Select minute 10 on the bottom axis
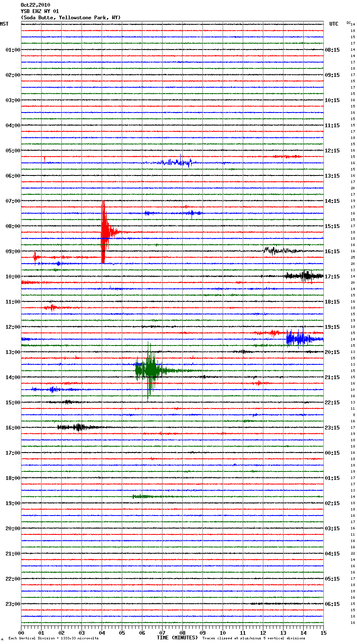Screen dimensions: 357x644 (x=223, y=633)
